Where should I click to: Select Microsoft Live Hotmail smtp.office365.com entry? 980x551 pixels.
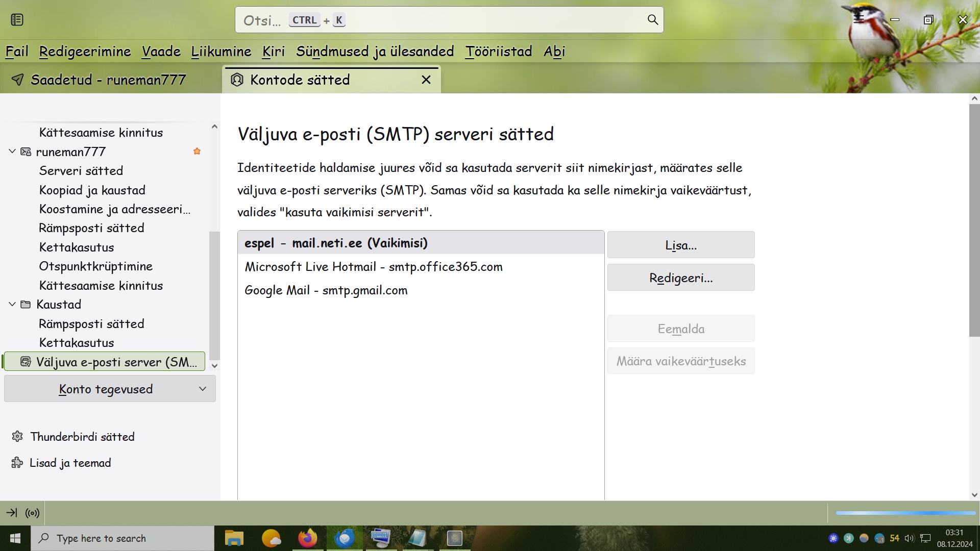pyautogui.click(x=421, y=266)
